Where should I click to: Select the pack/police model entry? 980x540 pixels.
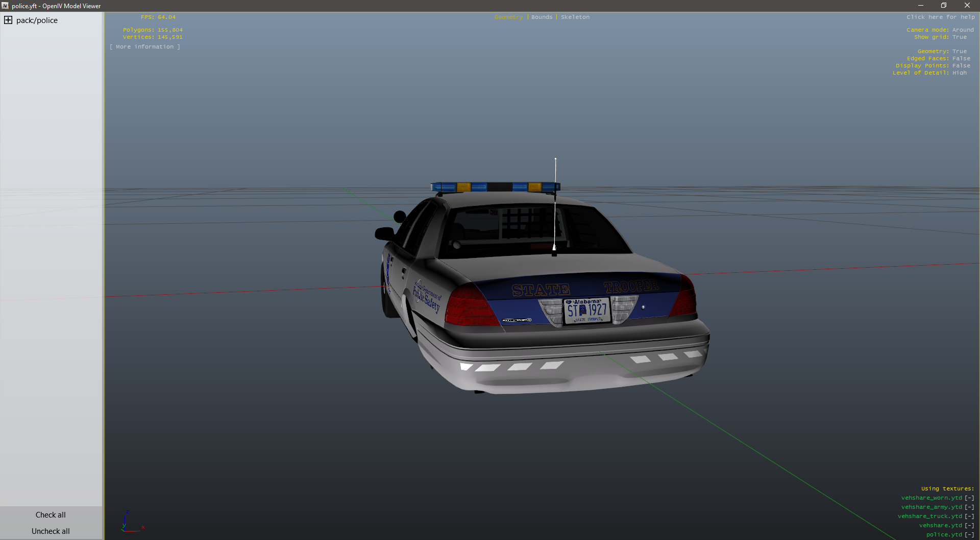coord(37,20)
